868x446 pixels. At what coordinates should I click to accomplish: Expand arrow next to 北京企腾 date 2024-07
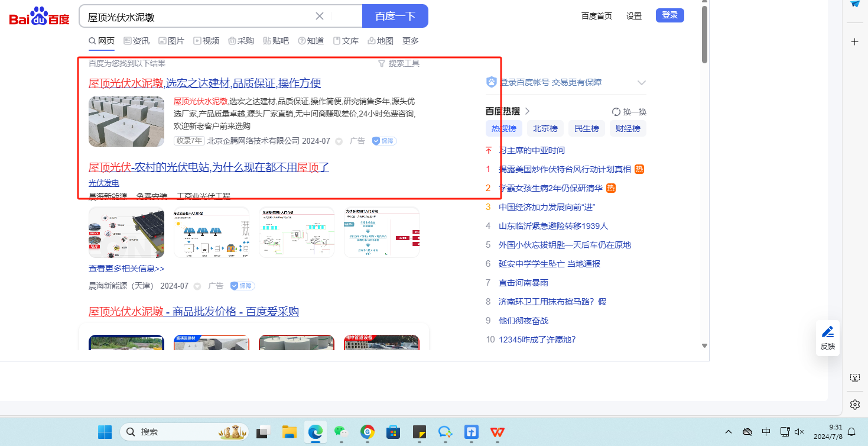(x=339, y=141)
